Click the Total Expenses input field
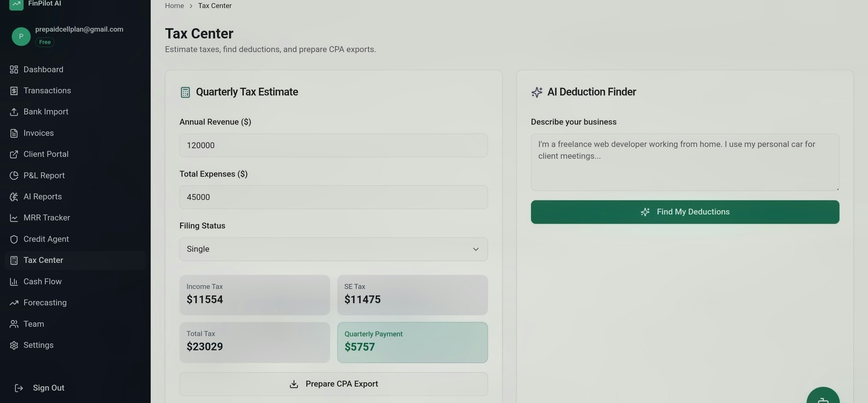The height and width of the screenshot is (403, 868). (333, 197)
